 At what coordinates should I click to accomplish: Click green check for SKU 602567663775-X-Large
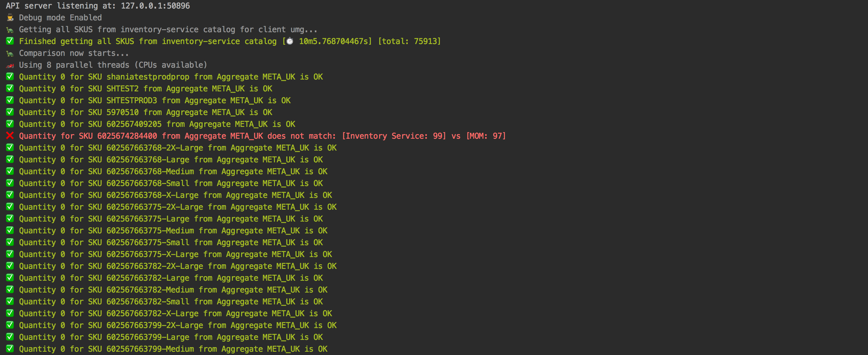[x=10, y=254]
